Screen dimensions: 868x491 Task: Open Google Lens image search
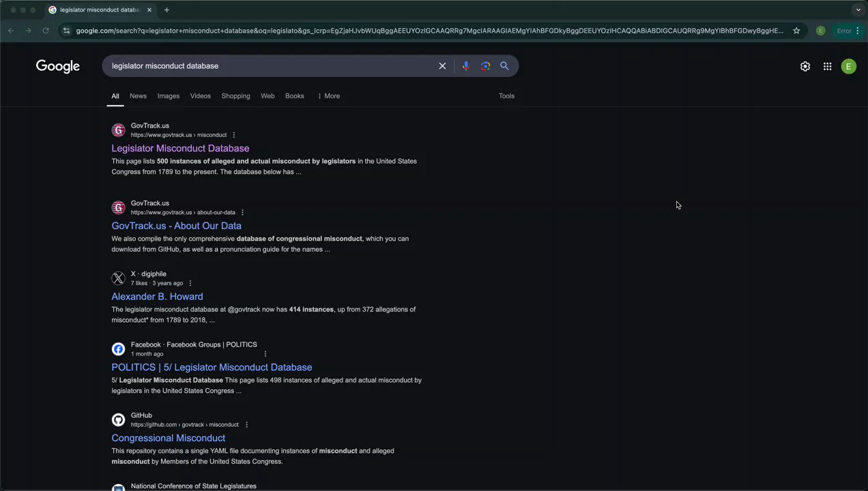[485, 66]
